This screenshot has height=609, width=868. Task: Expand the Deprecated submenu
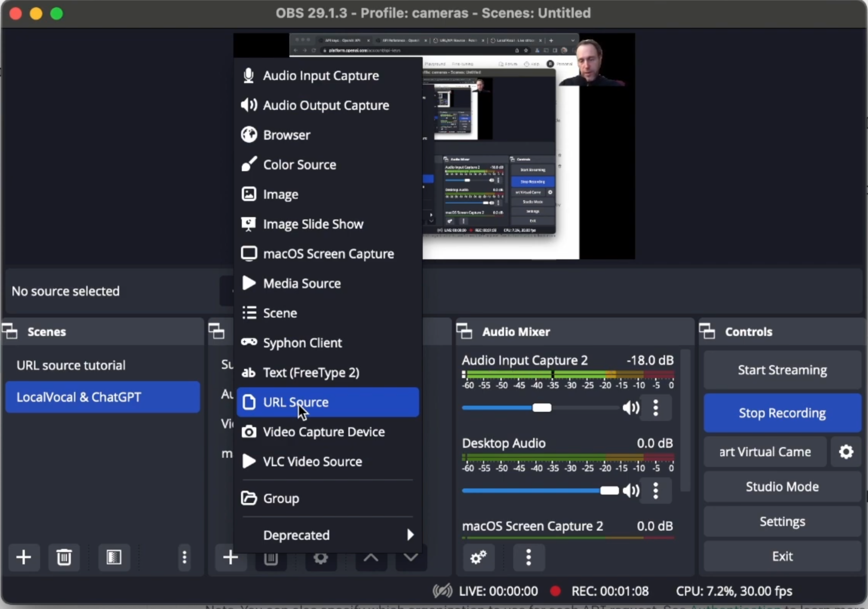click(328, 535)
